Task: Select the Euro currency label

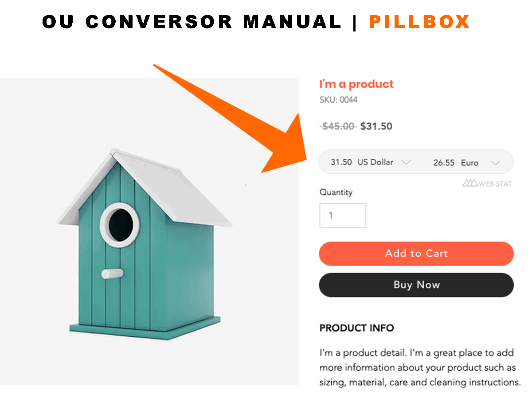Action: coord(469,163)
